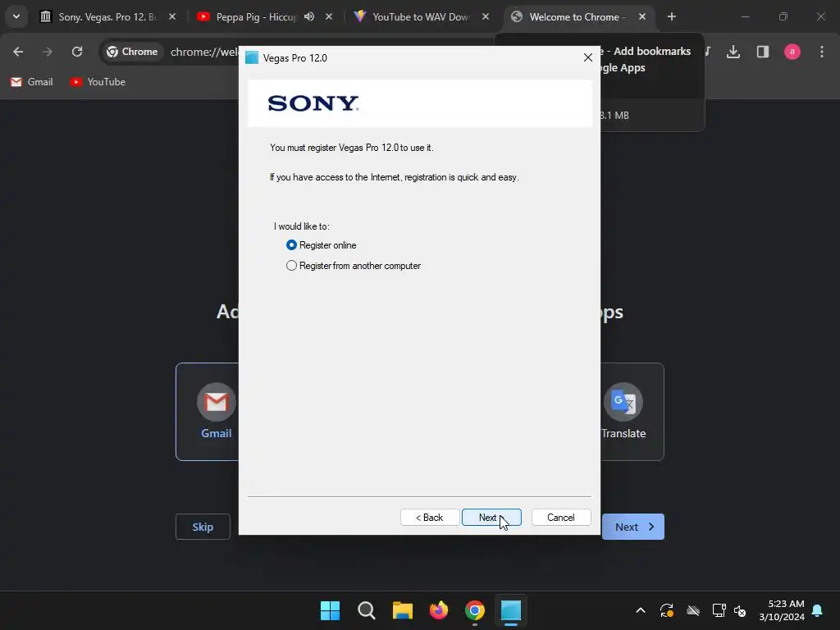Click Skip on Chrome welcome page

click(x=203, y=527)
